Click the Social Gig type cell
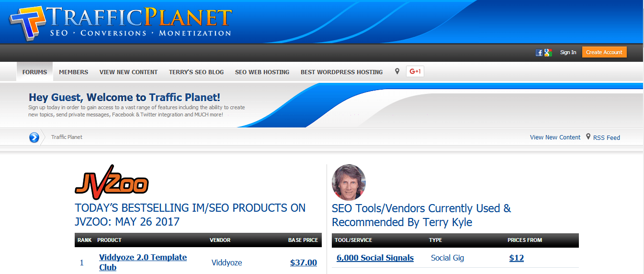Screen dimensions: 644x274 click(447, 258)
